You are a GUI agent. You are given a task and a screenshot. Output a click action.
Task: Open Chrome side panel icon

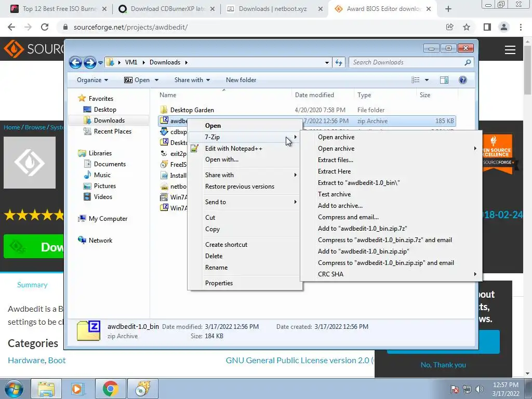pos(487,27)
